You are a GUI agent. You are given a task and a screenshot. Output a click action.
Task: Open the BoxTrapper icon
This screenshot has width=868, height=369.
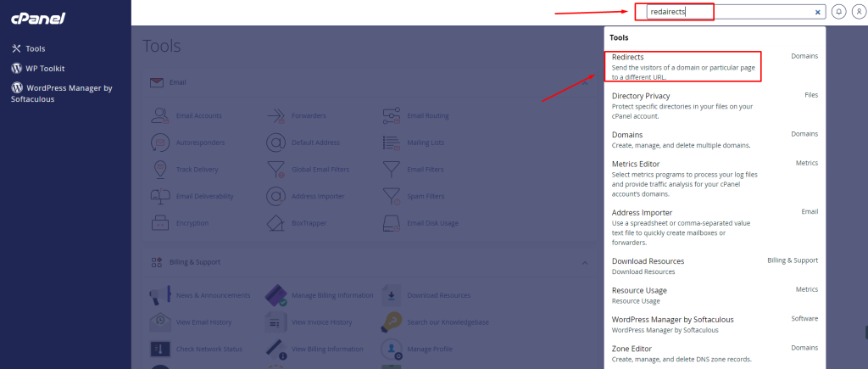[x=277, y=223]
